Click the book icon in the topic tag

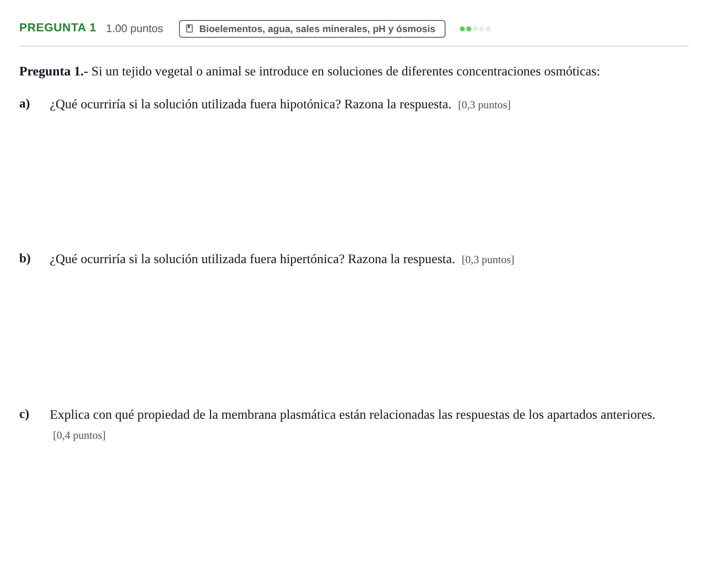(x=190, y=29)
